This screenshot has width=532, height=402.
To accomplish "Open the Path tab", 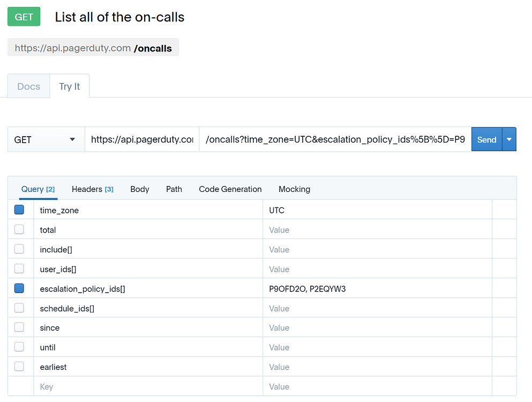I will (174, 189).
